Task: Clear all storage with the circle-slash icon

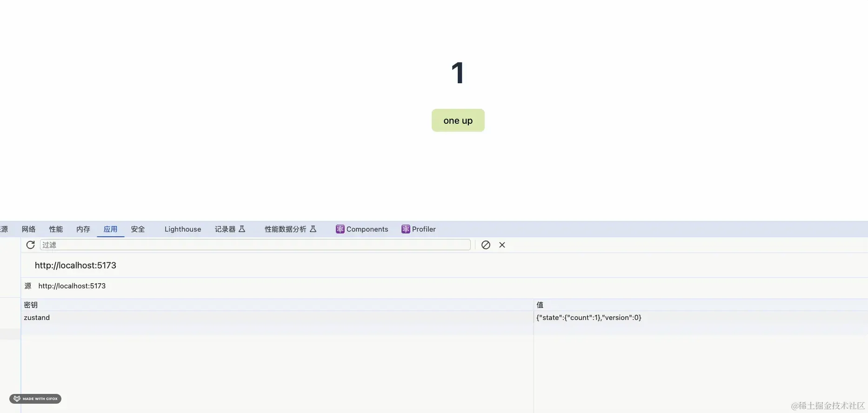Action: (486, 245)
